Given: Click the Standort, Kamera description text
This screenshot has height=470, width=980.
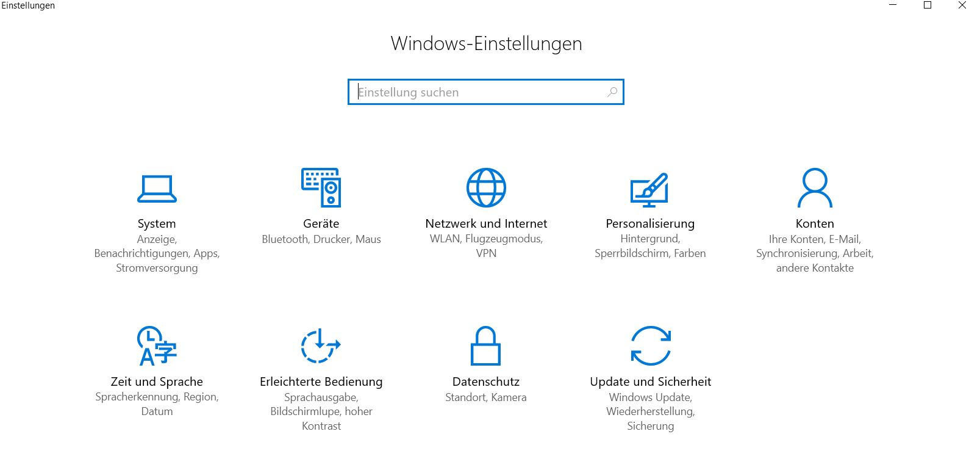Looking at the screenshot, I should pos(486,397).
